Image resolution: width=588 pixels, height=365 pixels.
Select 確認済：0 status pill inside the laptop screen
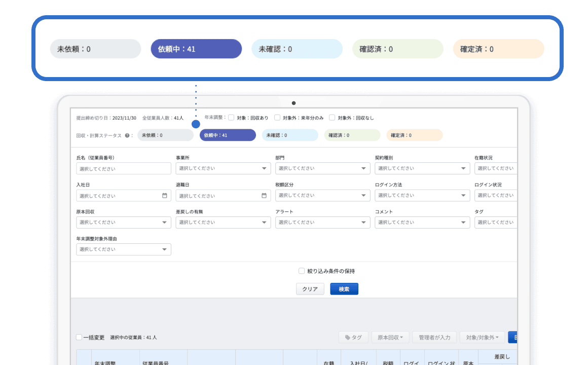tap(352, 135)
